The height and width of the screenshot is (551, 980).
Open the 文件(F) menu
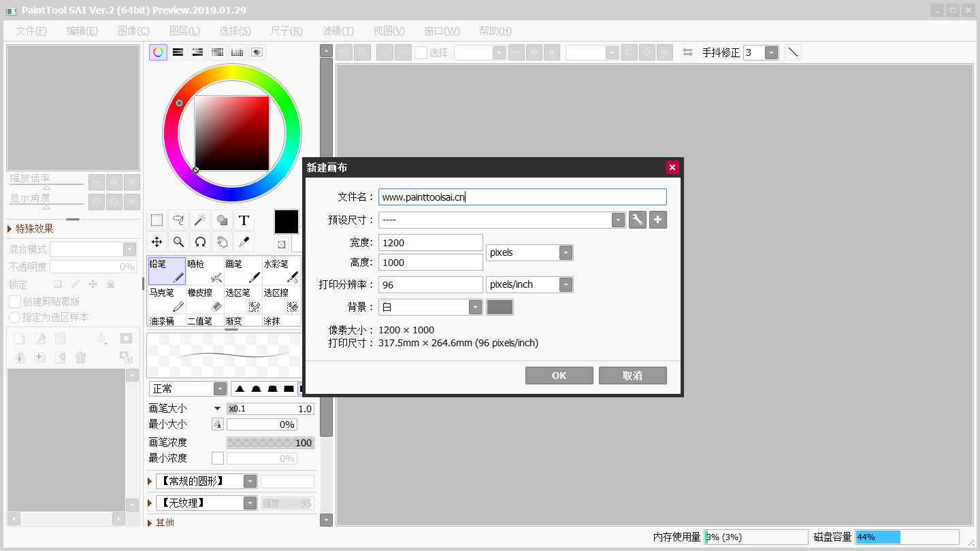[x=31, y=31]
